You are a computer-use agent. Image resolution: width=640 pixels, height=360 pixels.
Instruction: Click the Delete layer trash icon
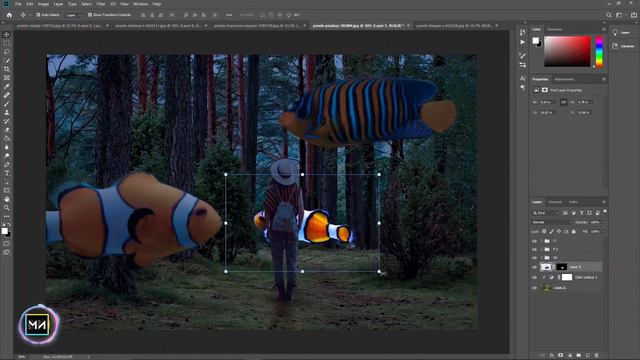pos(596,355)
